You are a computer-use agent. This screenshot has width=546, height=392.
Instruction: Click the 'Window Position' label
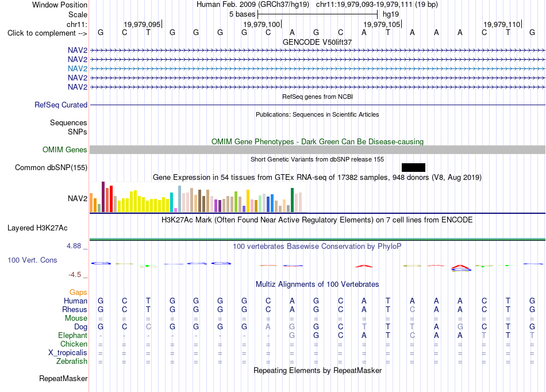[x=60, y=5]
